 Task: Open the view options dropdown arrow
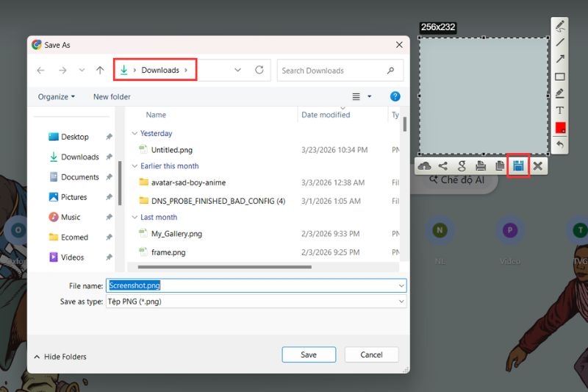[370, 97]
